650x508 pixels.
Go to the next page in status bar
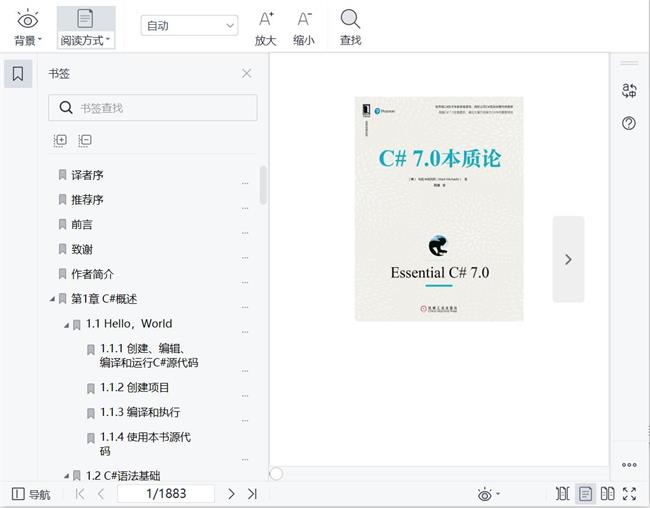click(231, 494)
